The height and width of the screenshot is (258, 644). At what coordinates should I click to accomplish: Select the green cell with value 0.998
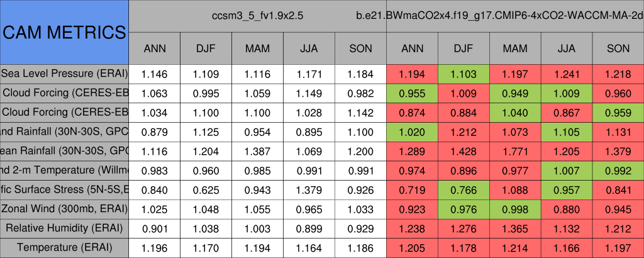pyautogui.click(x=515, y=209)
